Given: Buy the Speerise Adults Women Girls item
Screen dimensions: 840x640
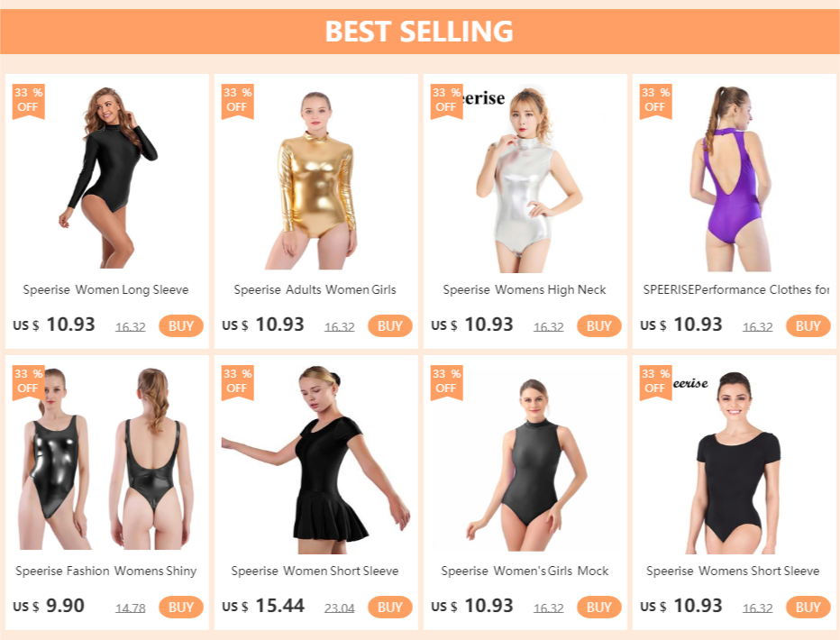Looking at the screenshot, I should coord(390,325).
